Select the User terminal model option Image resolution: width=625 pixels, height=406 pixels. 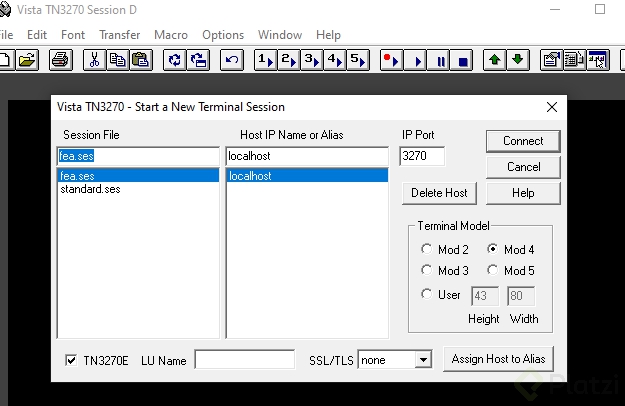click(426, 295)
